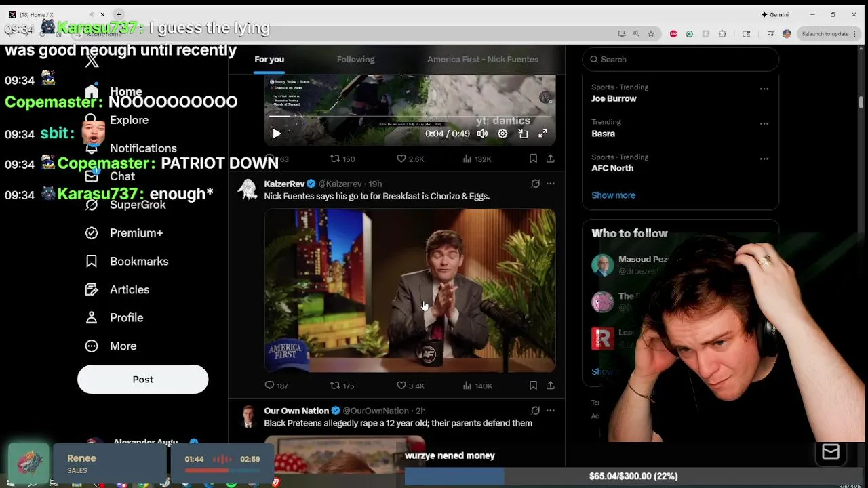Click the Grok icon on KaizerRev's post

point(535,184)
